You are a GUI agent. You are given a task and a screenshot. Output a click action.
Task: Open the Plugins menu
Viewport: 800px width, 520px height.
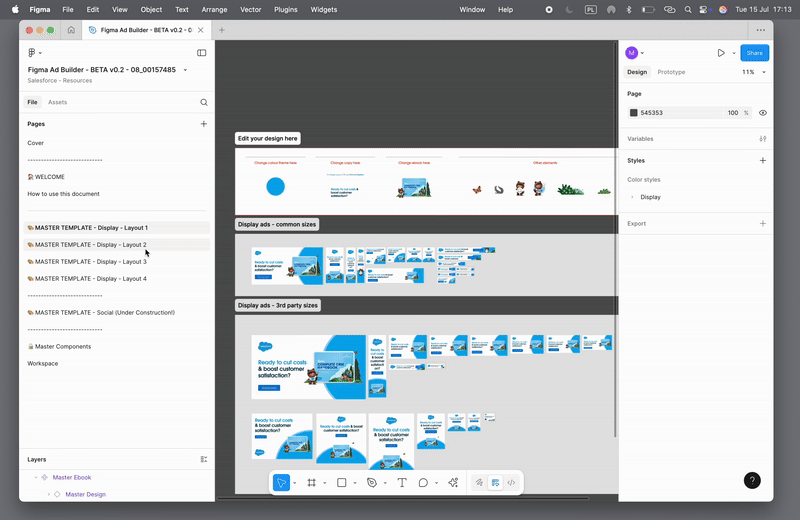(x=285, y=10)
